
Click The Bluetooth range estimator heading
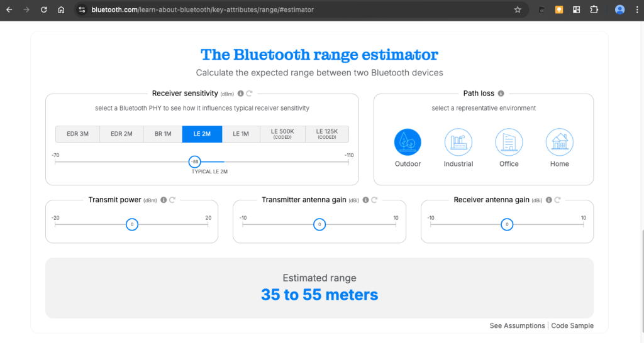click(x=319, y=55)
